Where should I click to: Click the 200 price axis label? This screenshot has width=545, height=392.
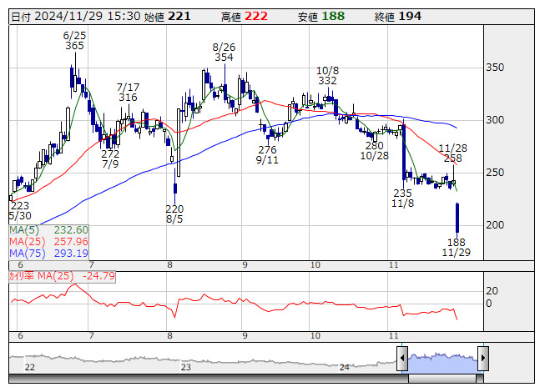[x=495, y=225]
